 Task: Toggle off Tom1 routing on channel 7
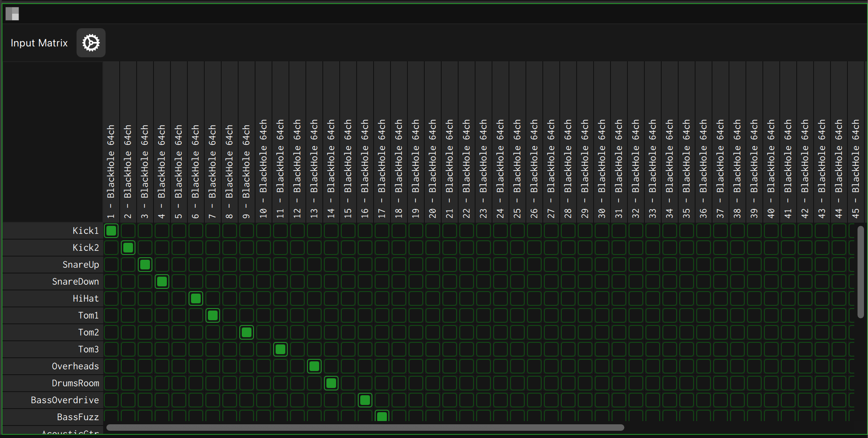tap(213, 315)
